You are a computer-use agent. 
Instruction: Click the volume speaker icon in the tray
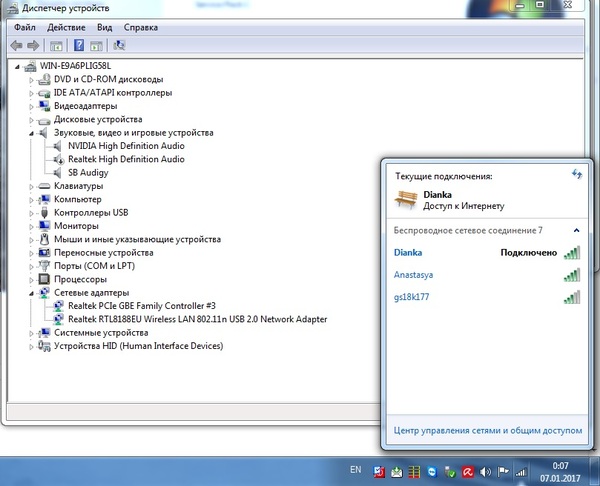[487, 471]
